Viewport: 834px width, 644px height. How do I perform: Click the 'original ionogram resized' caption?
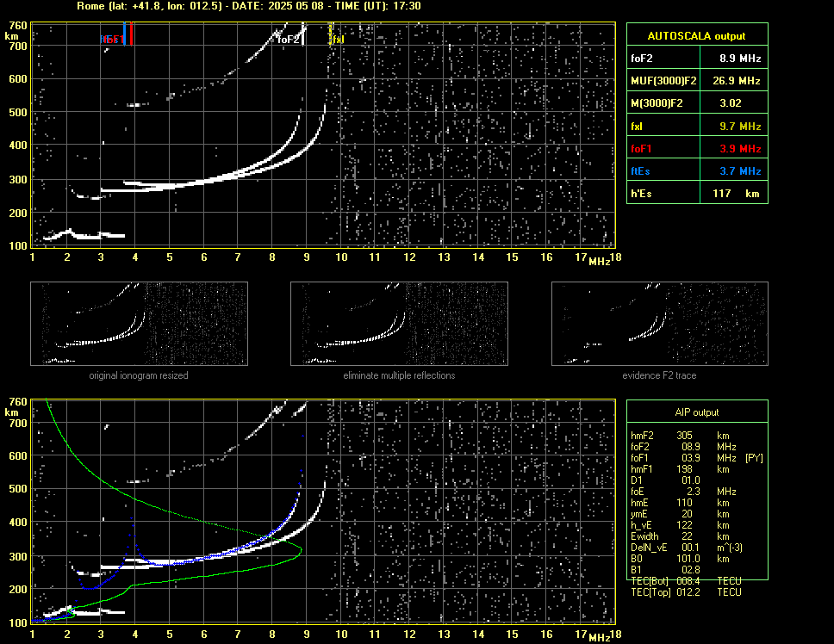tap(139, 375)
